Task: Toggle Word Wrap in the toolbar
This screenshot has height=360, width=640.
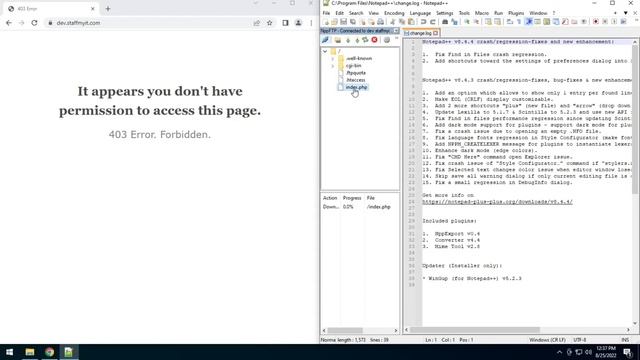Action: pyautogui.click(x=510, y=22)
